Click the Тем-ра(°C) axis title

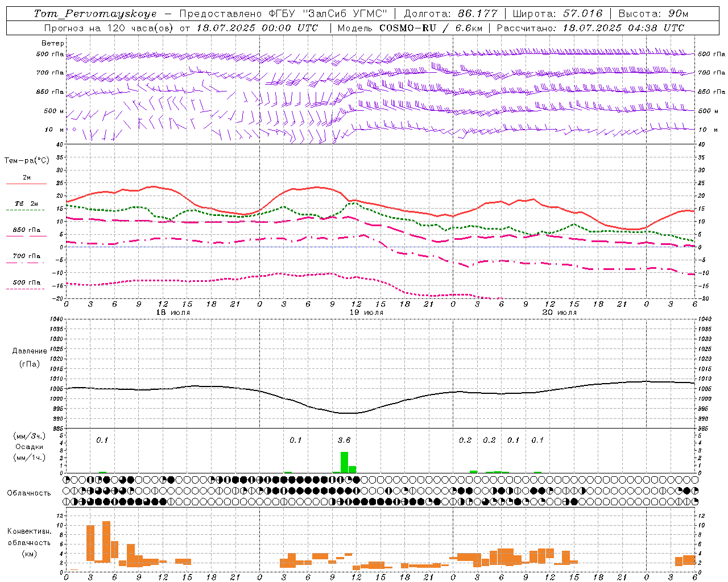pos(27,160)
